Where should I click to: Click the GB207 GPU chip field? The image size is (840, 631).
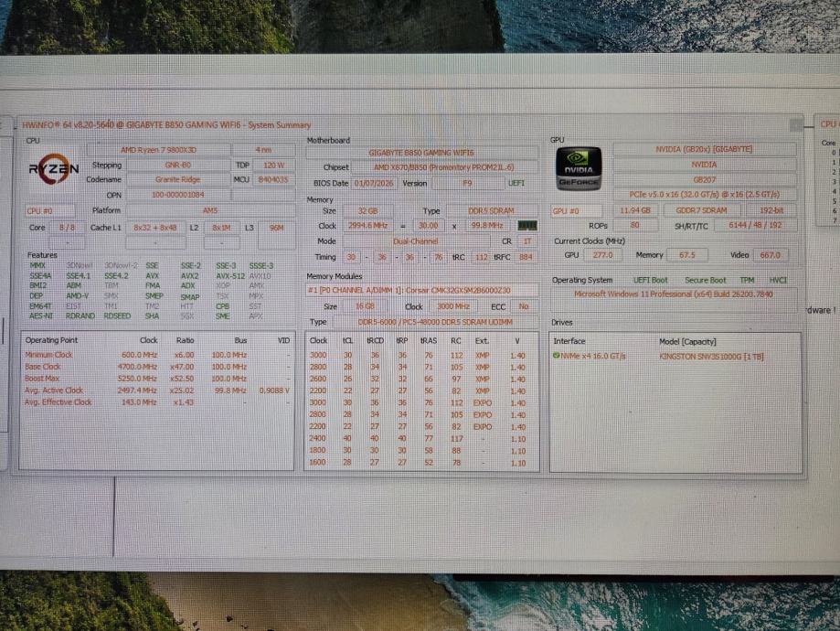705,179
